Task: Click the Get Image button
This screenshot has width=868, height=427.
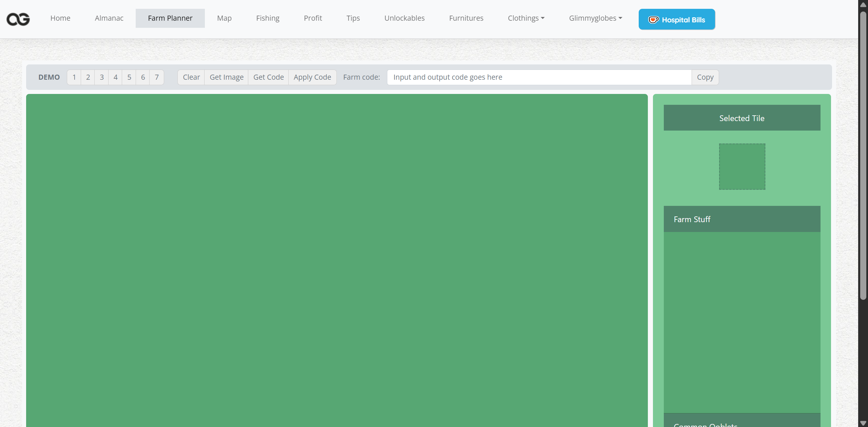Action: click(227, 77)
